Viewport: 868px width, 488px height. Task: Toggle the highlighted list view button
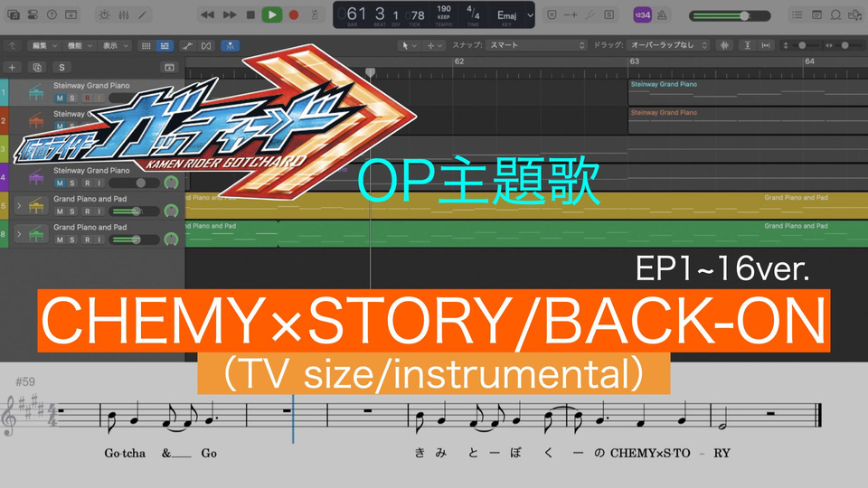(165, 46)
